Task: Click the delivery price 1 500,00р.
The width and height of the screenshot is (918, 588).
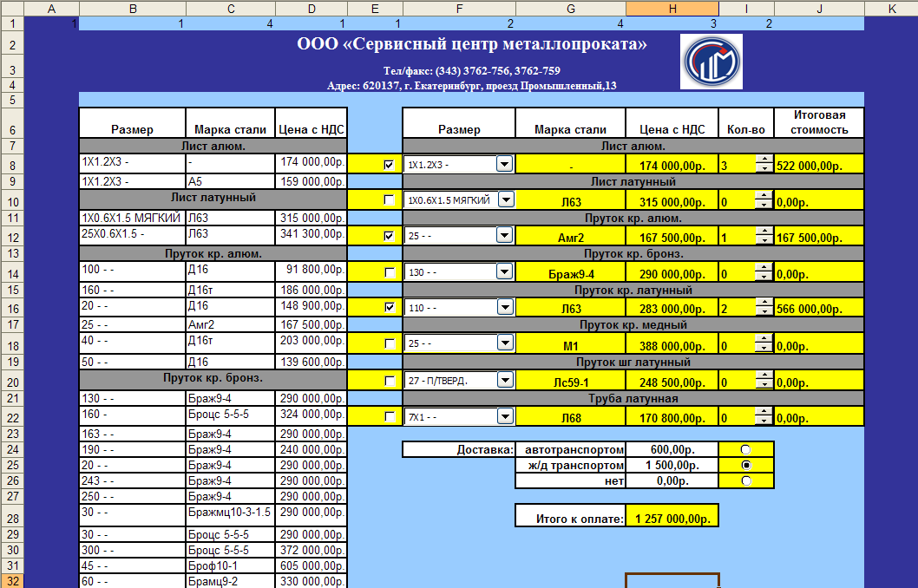Action: click(672, 465)
